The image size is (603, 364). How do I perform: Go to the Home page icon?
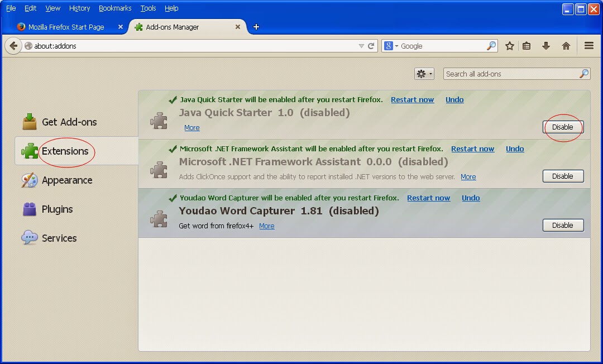(566, 46)
